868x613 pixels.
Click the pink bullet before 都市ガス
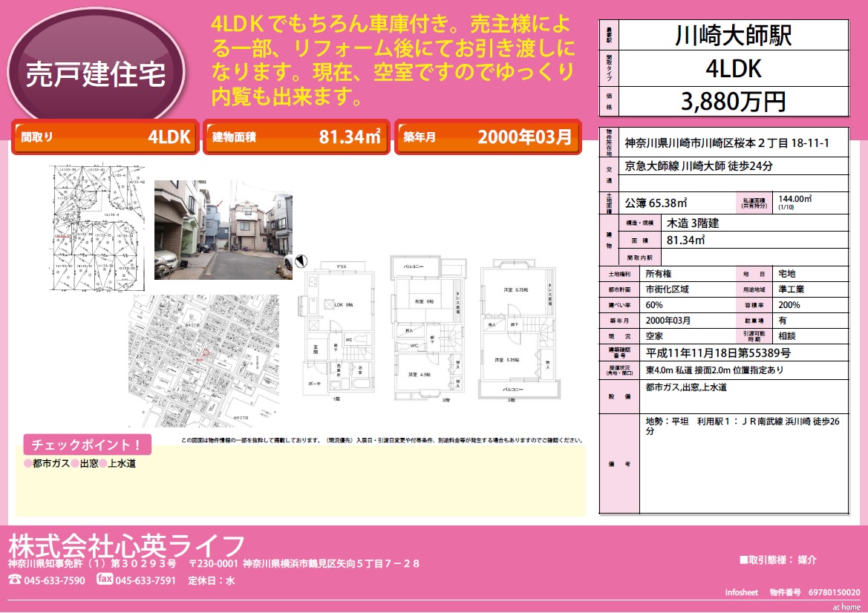click(28, 464)
